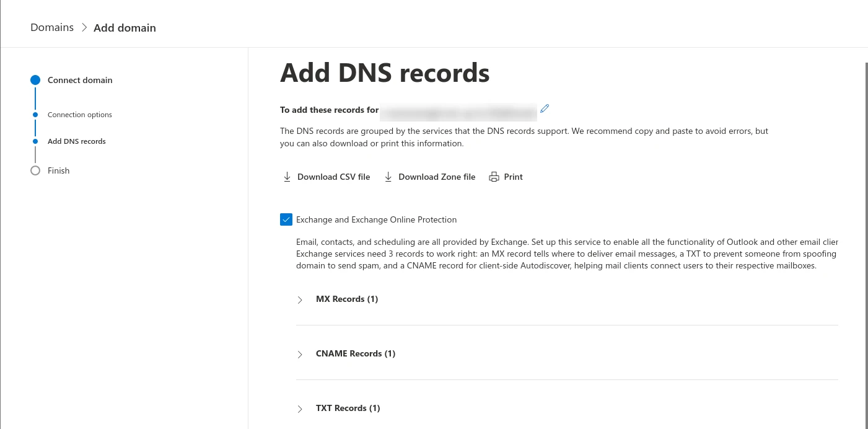Screen dimensions: 868x429
Task: Click the Finish step empty circle
Action: (35, 170)
